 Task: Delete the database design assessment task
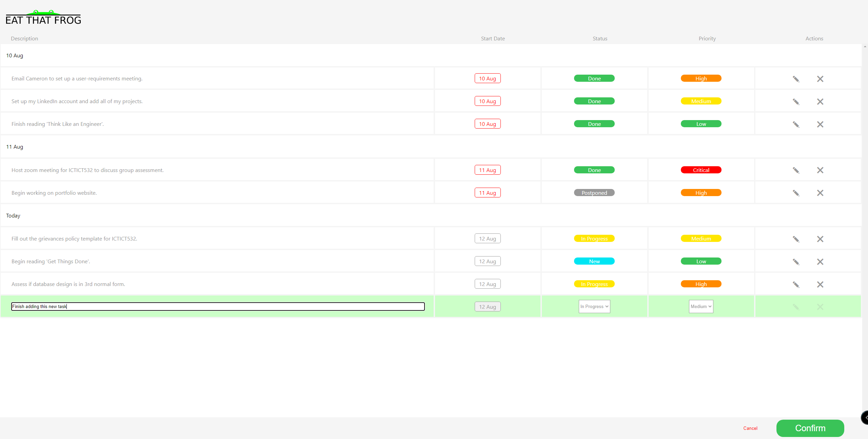(820, 285)
